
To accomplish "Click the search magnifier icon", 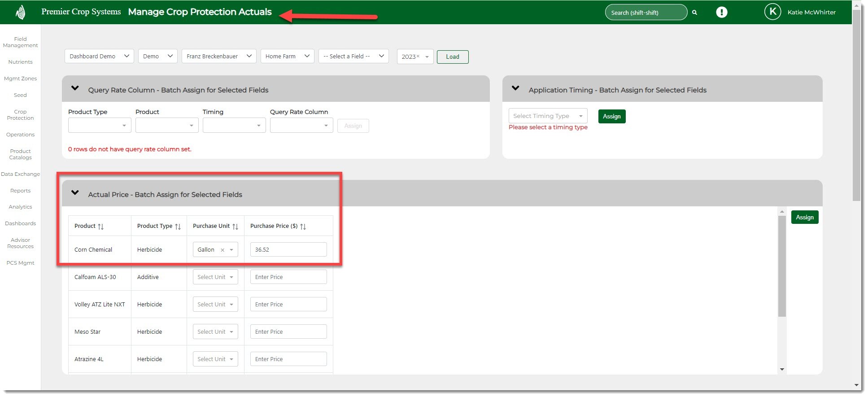I will pyautogui.click(x=694, y=13).
